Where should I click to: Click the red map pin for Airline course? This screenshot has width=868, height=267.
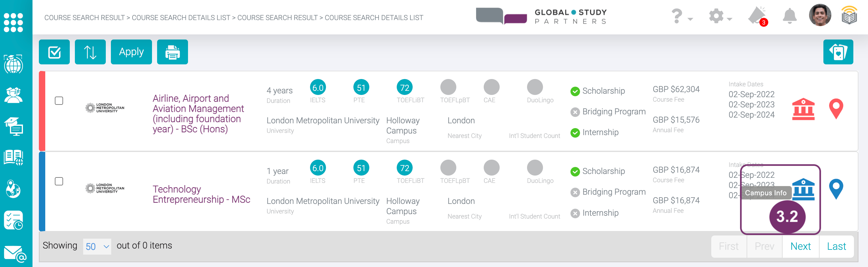(835, 109)
